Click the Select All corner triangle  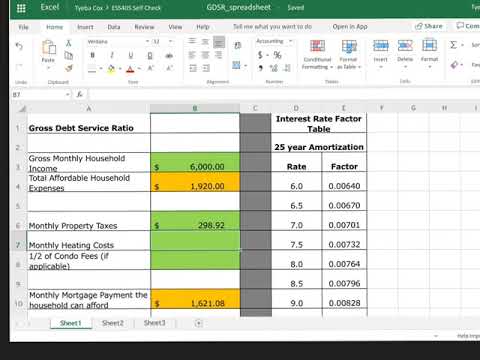(21, 108)
